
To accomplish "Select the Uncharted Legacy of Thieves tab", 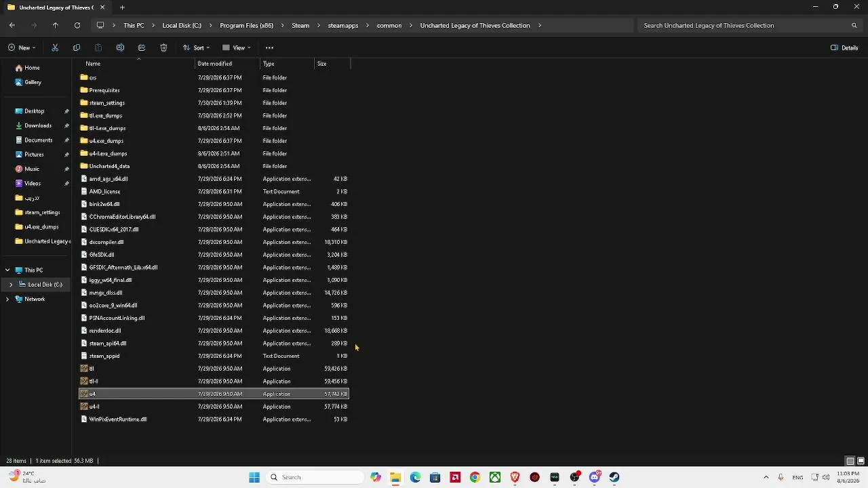I will [56, 7].
